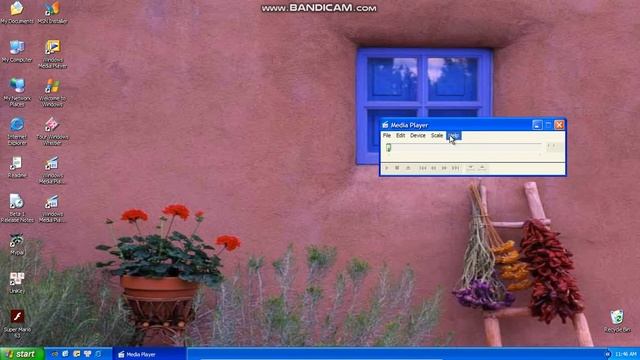Select Windows Media Player shortcut beside Readme

click(x=52, y=170)
